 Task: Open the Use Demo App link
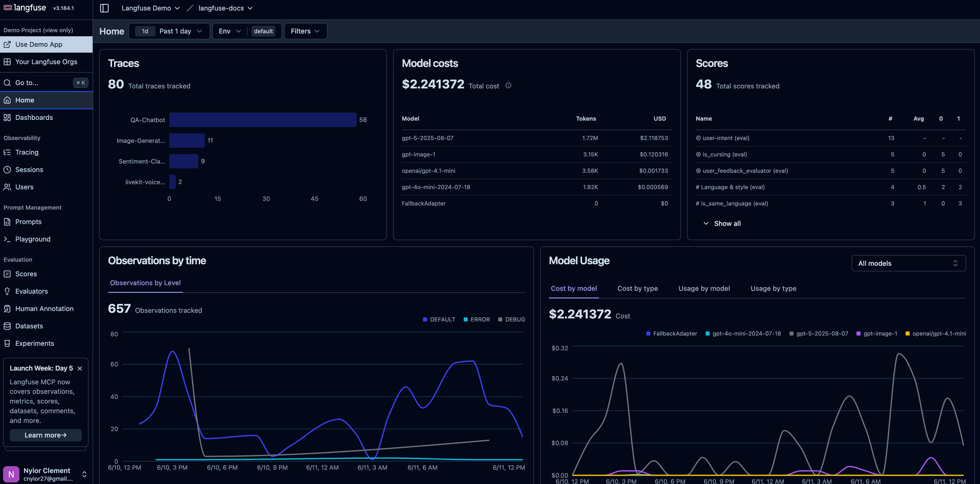(46, 44)
